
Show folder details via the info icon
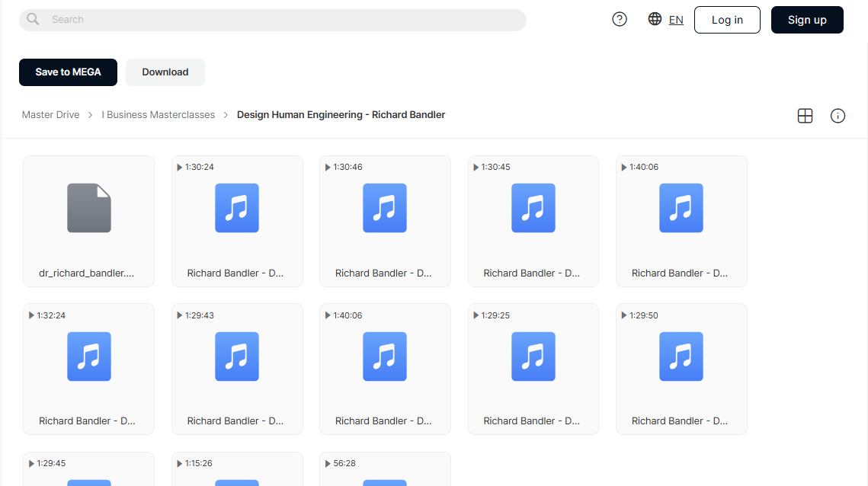(838, 116)
